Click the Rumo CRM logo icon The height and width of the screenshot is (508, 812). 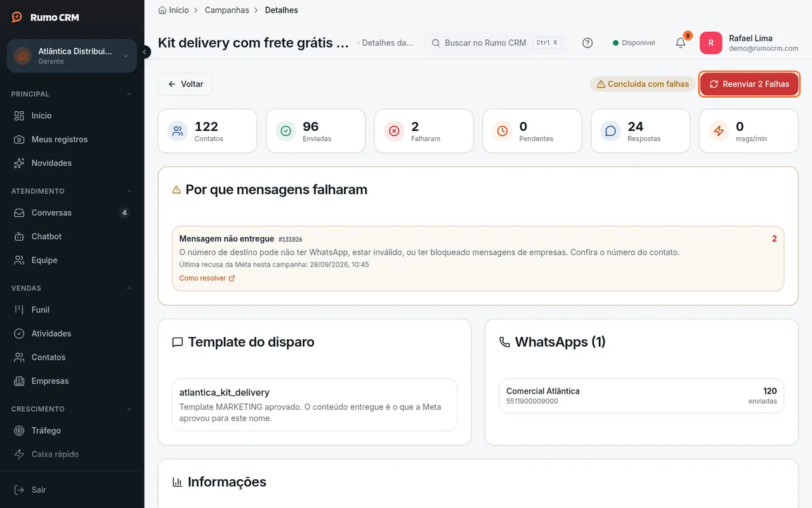pos(17,17)
